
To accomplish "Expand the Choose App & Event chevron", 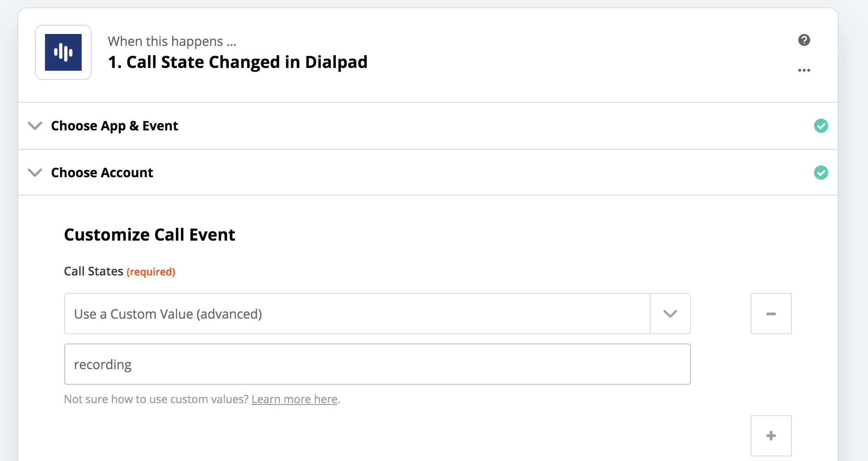I will tap(35, 126).
